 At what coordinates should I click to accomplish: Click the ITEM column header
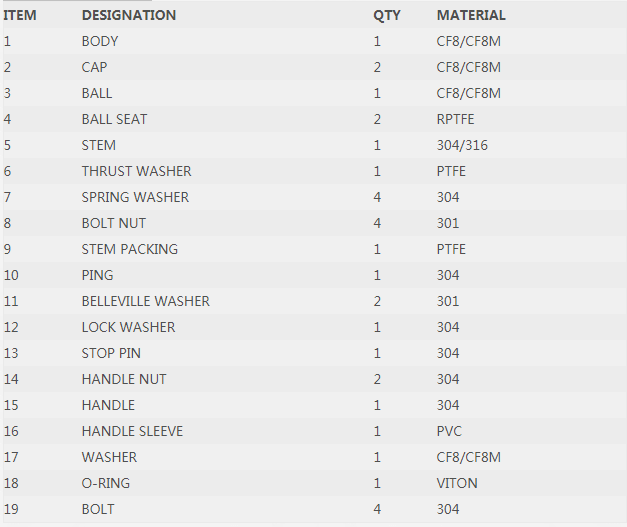20,15
